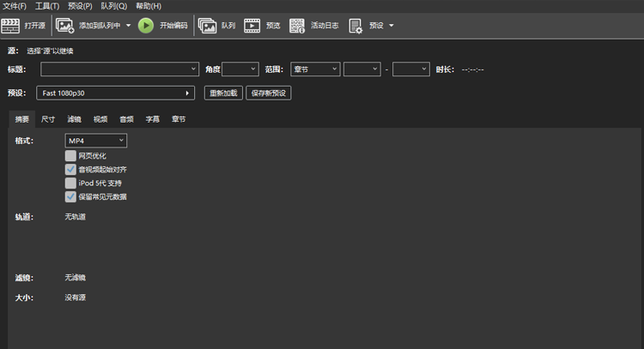Open the 队列 (Queue) window icon

click(207, 26)
